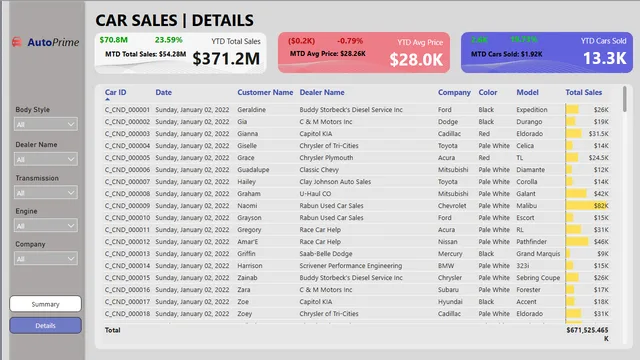Select the YTD Avg Price $28.0K card
The width and height of the screenshot is (640, 360).
[364, 53]
